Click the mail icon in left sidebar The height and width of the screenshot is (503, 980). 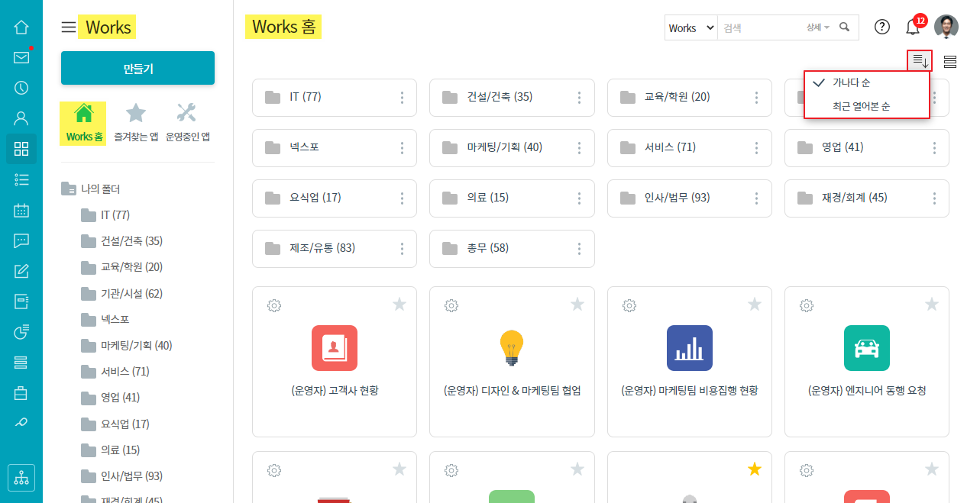(x=21, y=57)
